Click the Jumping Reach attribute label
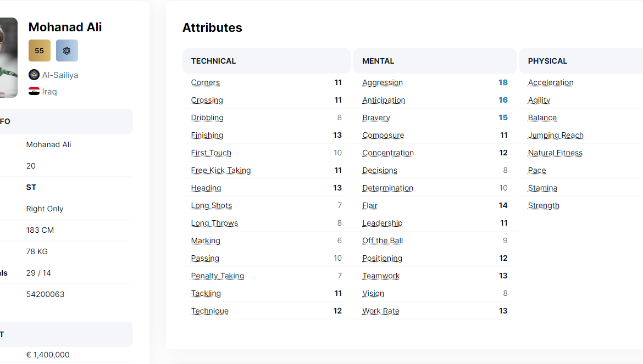 click(x=556, y=135)
